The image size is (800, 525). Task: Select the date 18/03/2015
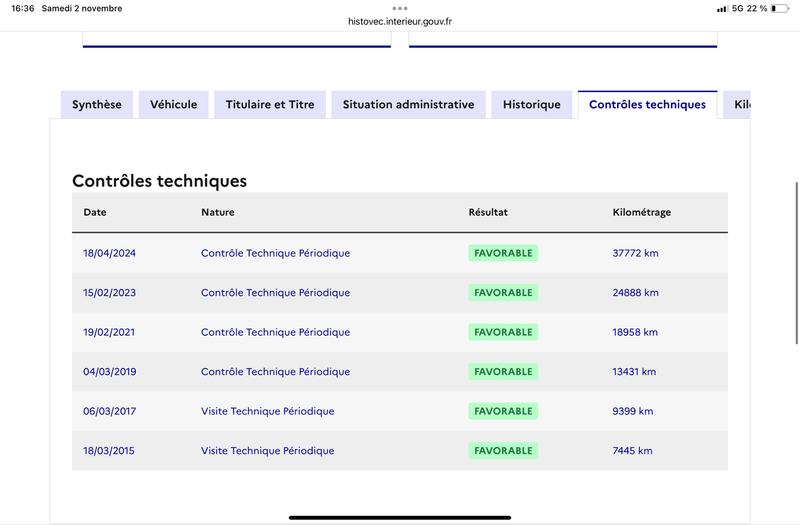click(x=109, y=451)
